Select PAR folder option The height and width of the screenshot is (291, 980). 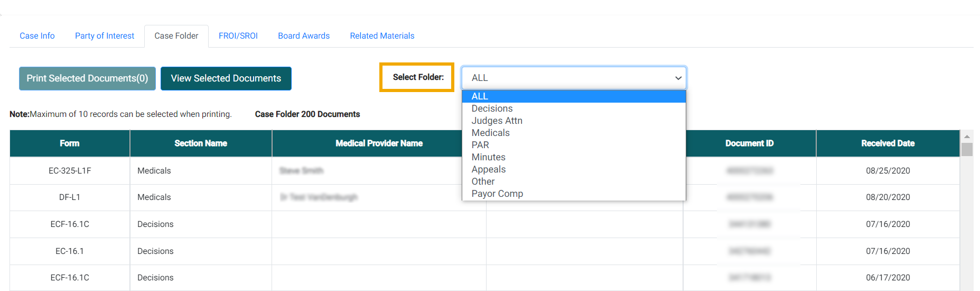[480, 145]
